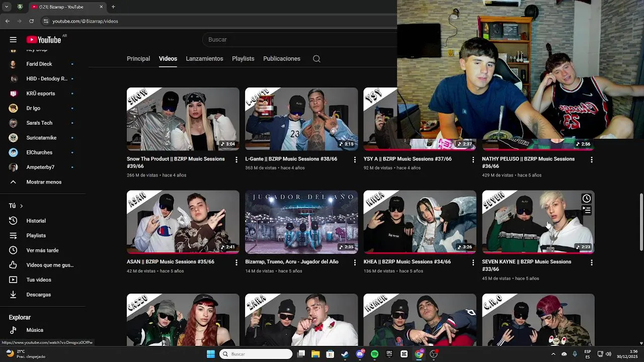Select the Bizarrap - YouTube browser tab

coord(66,7)
